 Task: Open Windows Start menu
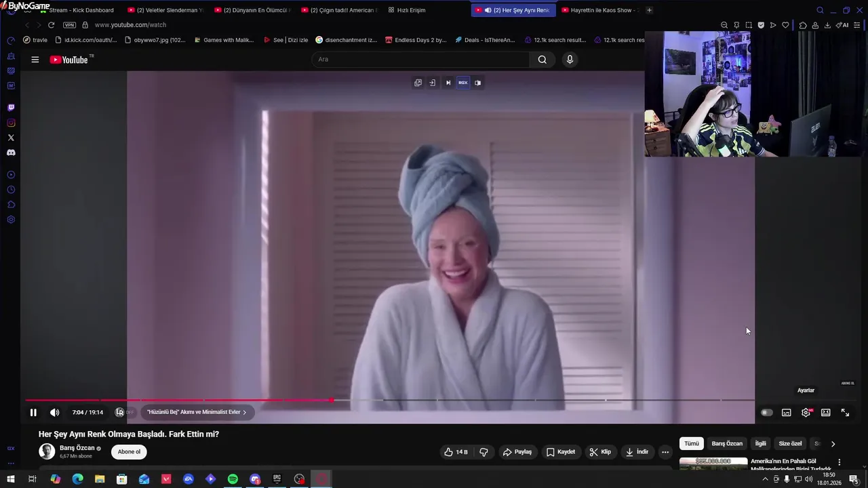(11, 479)
